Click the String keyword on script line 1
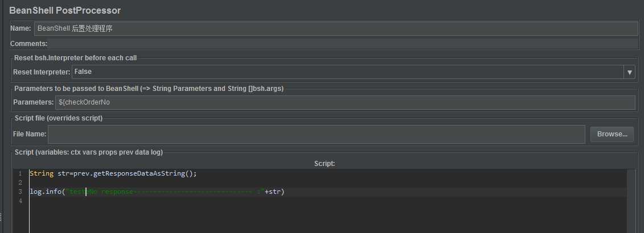 pyautogui.click(x=41, y=173)
